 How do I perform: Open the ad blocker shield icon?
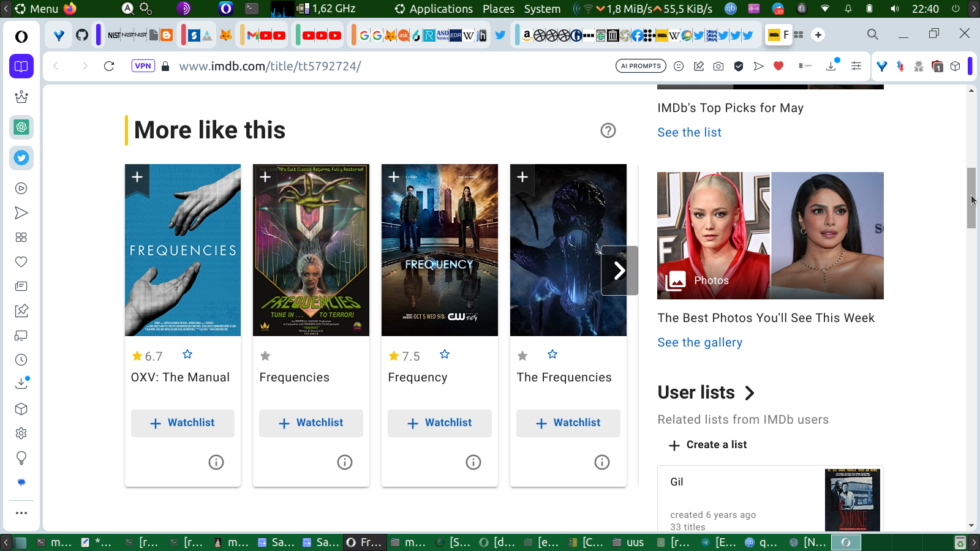coord(739,66)
